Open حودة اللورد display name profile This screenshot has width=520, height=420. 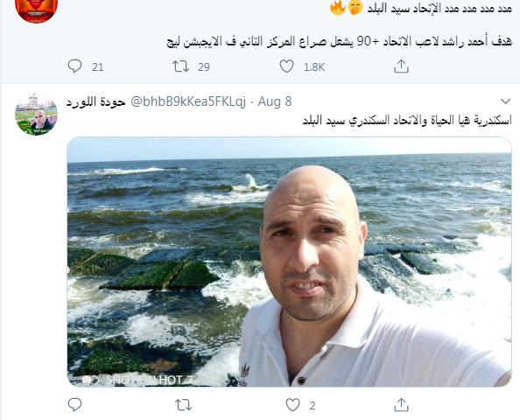95,101
